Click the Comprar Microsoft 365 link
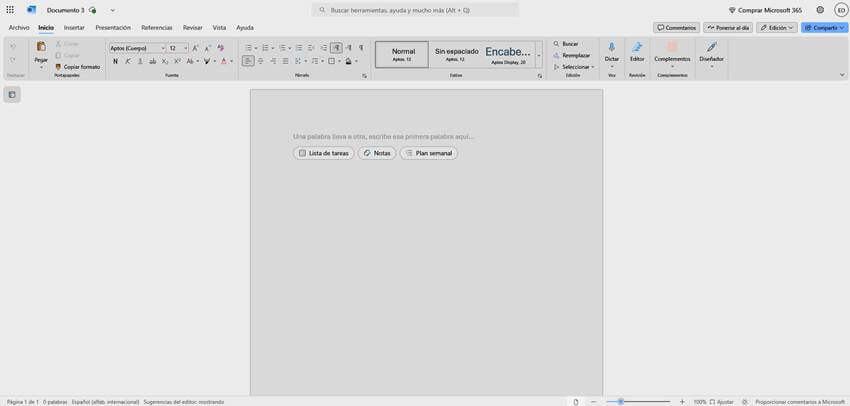The image size is (850, 406). [x=765, y=10]
